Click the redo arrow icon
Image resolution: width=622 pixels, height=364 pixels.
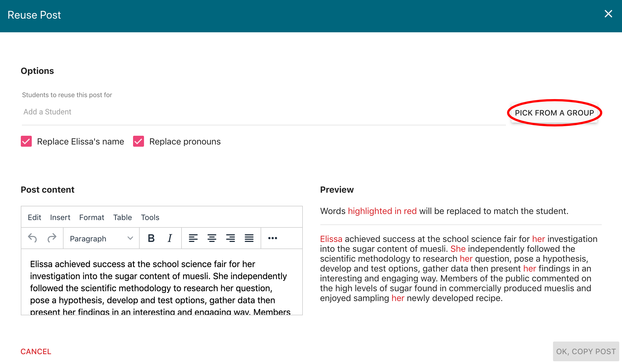point(52,238)
